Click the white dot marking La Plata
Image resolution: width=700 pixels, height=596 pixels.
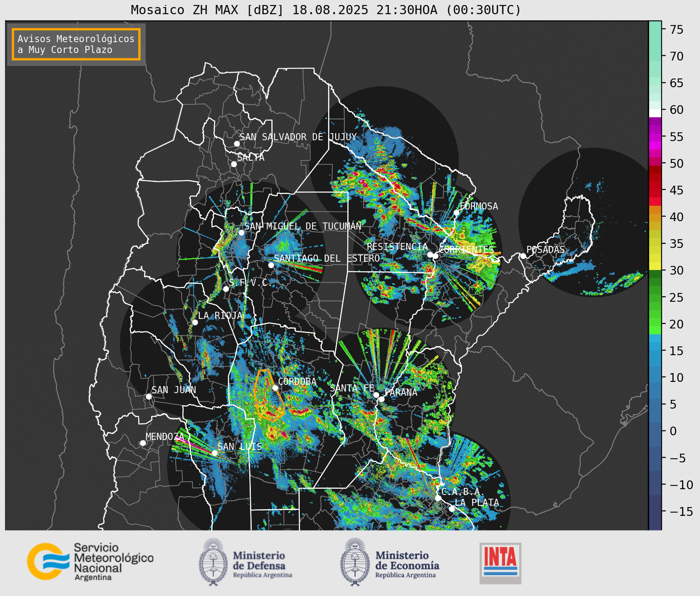[x=452, y=509]
